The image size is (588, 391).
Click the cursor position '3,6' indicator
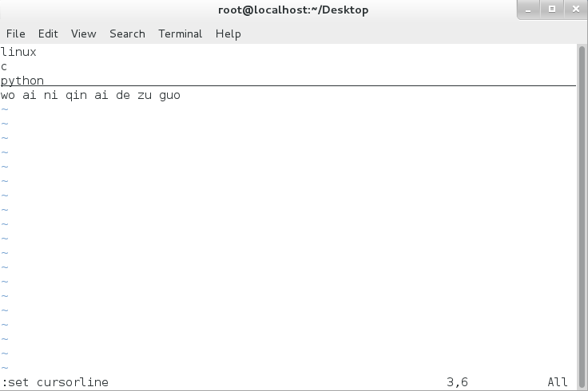pos(457,382)
